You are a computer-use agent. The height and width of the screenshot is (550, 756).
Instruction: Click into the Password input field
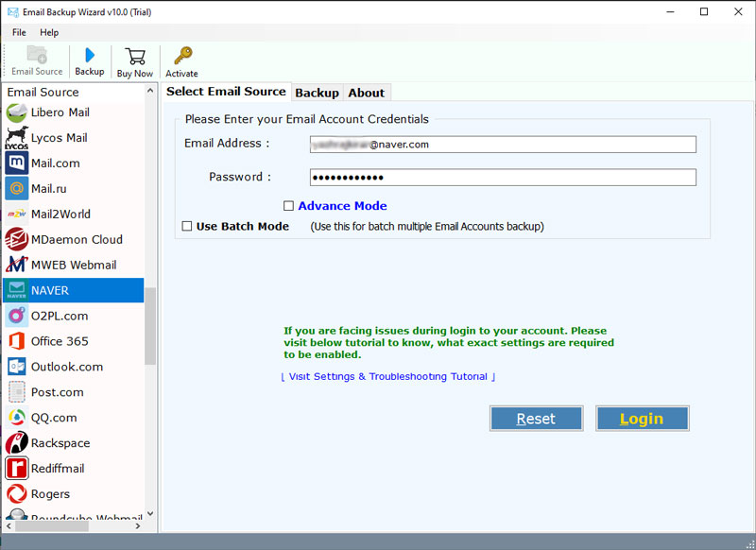point(503,178)
